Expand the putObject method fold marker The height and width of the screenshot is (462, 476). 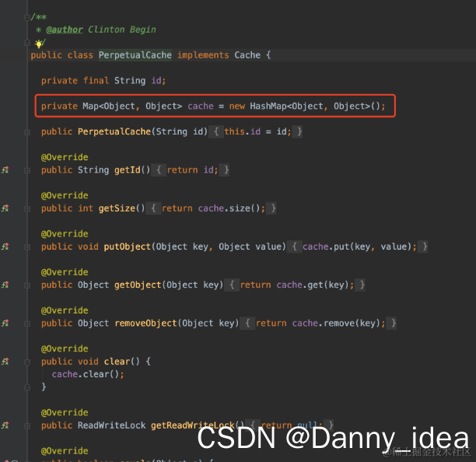(x=27, y=247)
